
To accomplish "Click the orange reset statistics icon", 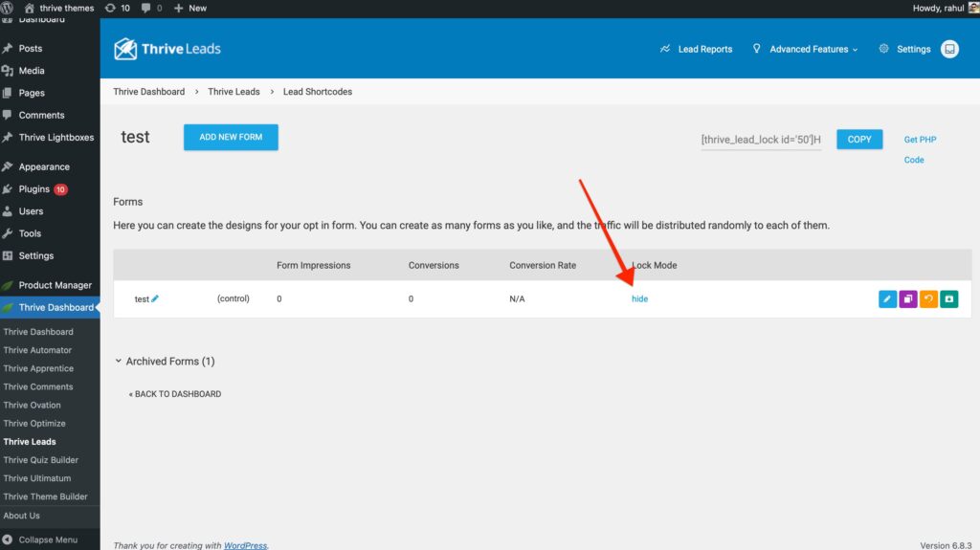I will coord(928,299).
